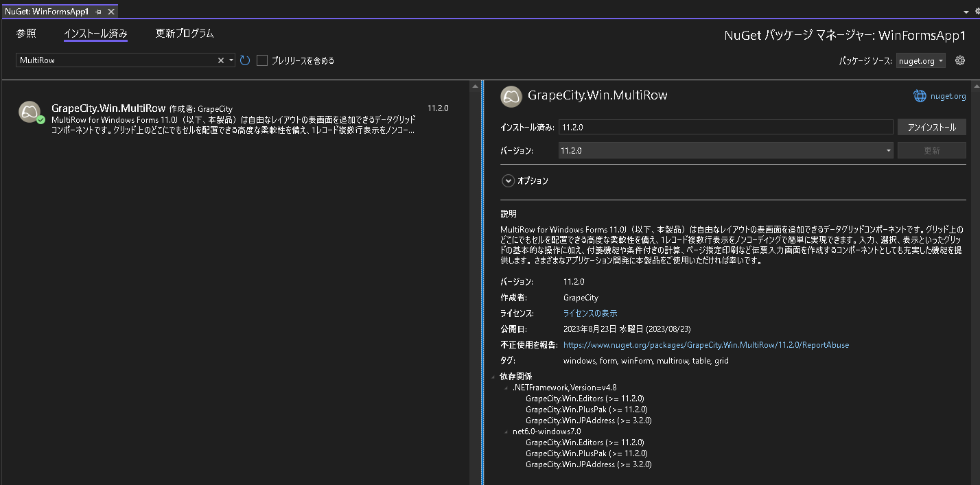980x485 pixels.
Task: Collapse the オプション section
Action: pyautogui.click(x=508, y=180)
